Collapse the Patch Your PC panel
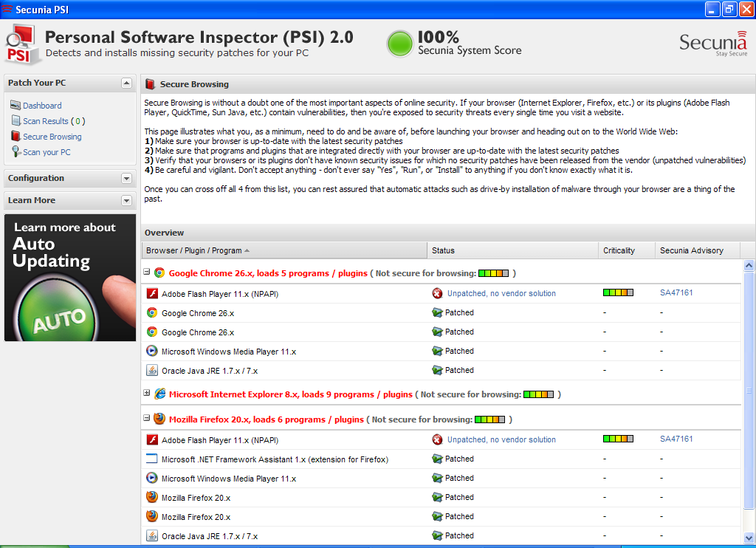Image resolution: width=756 pixels, height=548 pixels. [126, 83]
